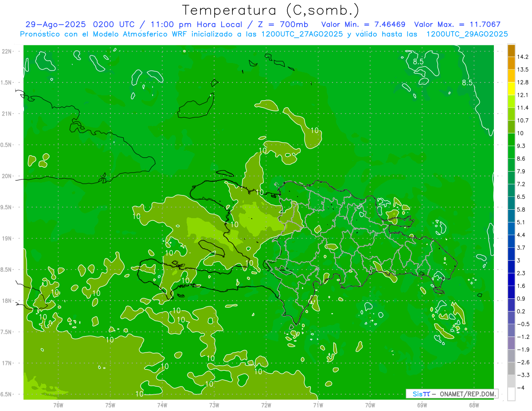Screen dimensions: 532x411
Task: Click the color scale label "0.2"
Action: click(521, 312)
